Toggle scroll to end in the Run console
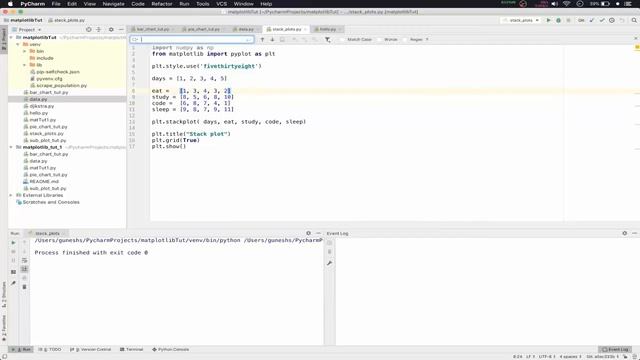 24,269
